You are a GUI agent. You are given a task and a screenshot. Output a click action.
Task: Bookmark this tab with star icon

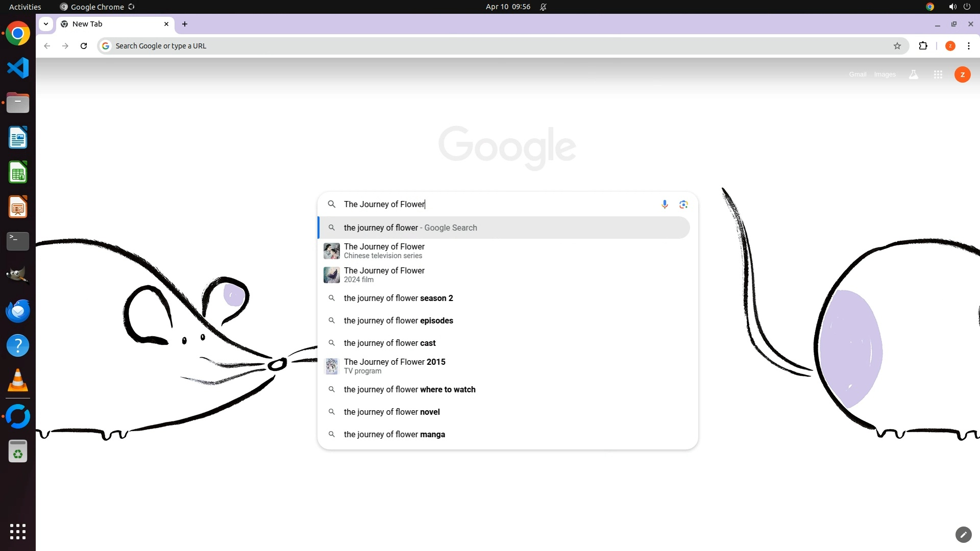(x=897, y=46)
